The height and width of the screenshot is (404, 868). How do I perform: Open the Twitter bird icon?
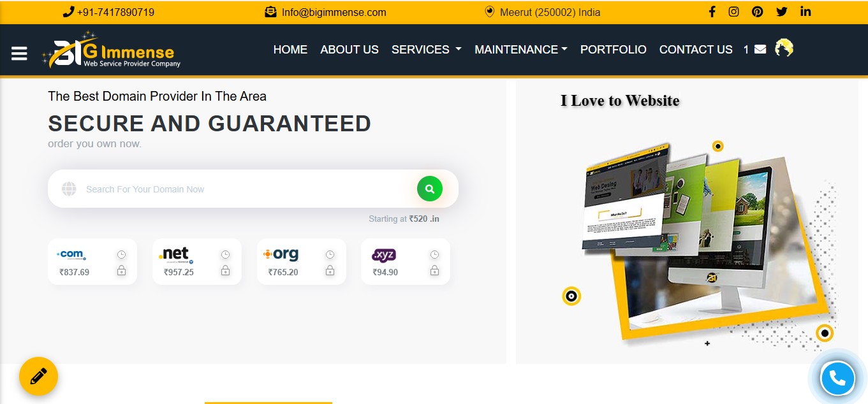coord(781,11)
